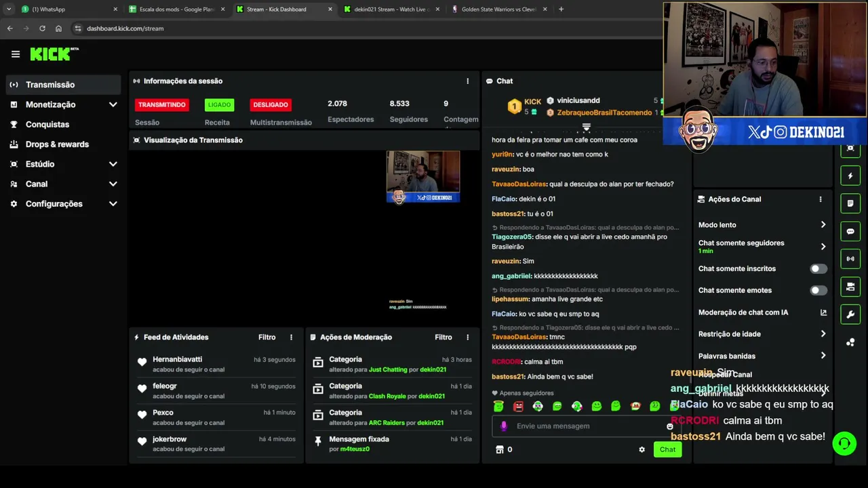Expand the Estúdio sidebar section

click(x=113, y=164)
